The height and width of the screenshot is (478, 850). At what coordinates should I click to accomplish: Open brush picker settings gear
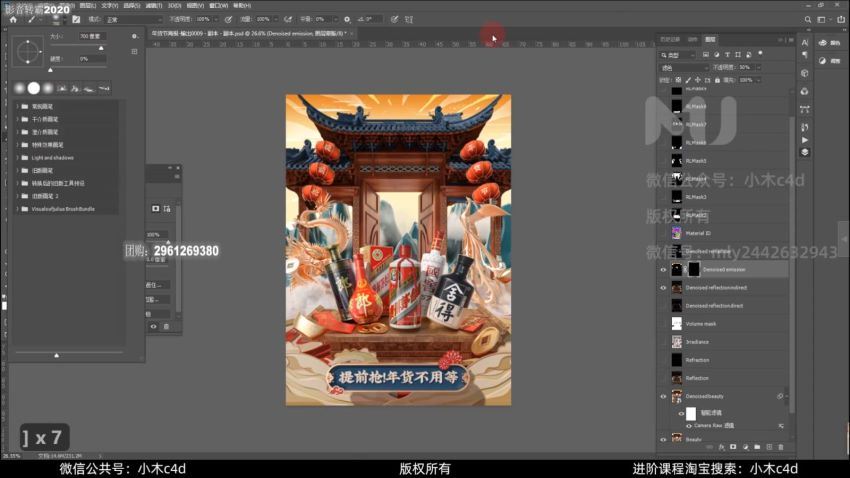pos(134,36)
